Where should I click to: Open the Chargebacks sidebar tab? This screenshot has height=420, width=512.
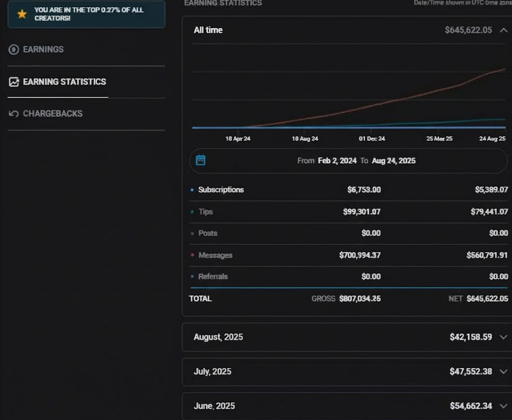pyautogui.click(x=52, y=114)
